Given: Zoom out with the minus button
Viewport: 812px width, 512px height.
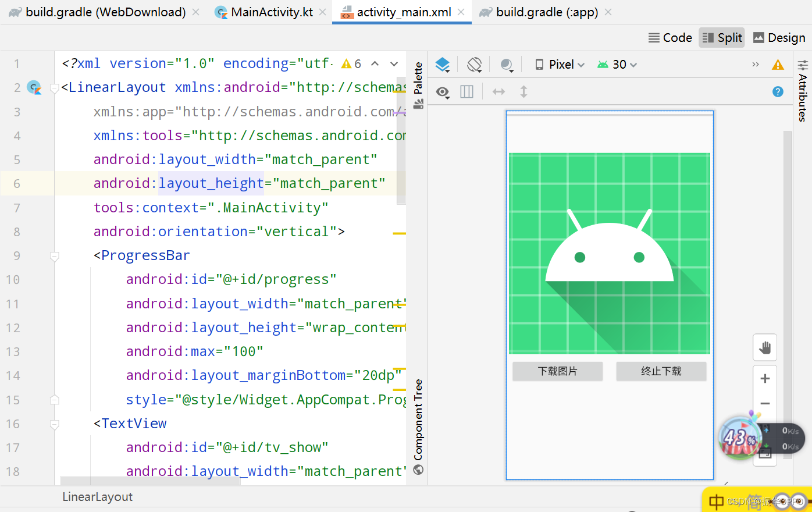Looking at the screenshot, I should (x=765, y=403).
